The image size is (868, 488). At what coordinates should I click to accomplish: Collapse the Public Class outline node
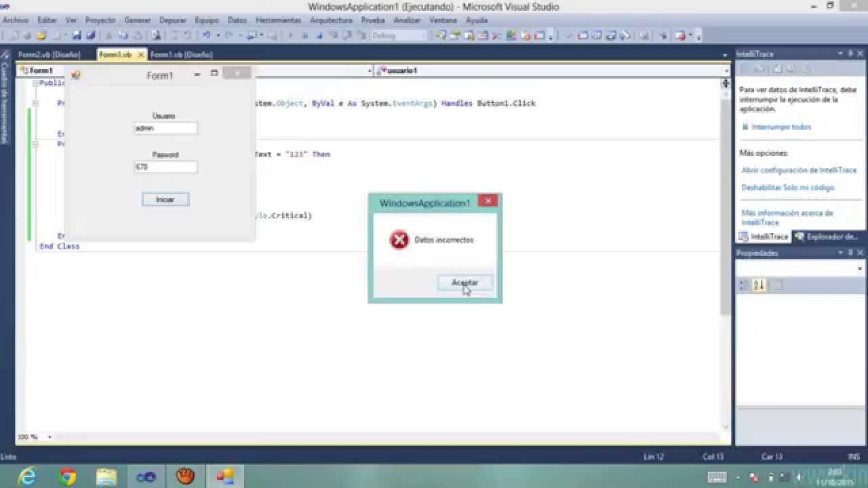coord(35,83)
